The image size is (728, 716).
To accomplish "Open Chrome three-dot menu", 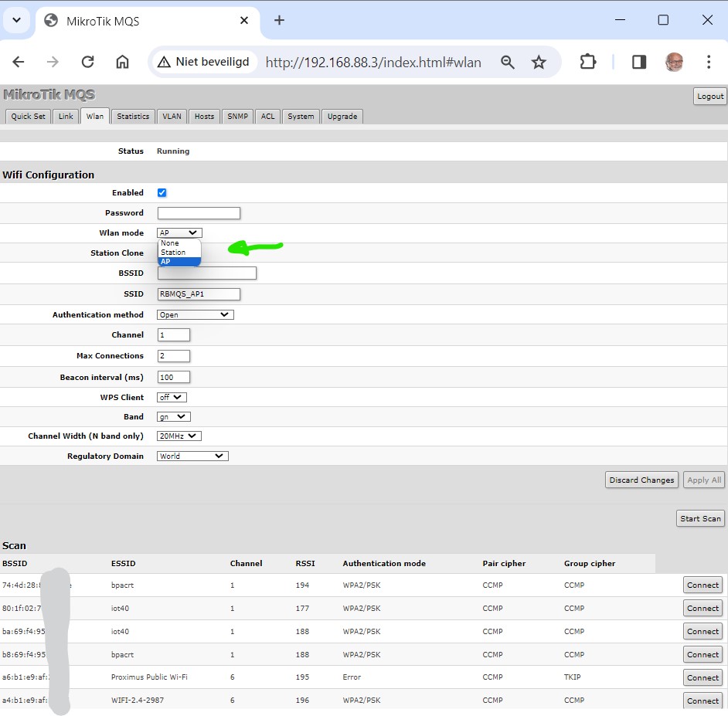I will (708, 63).
